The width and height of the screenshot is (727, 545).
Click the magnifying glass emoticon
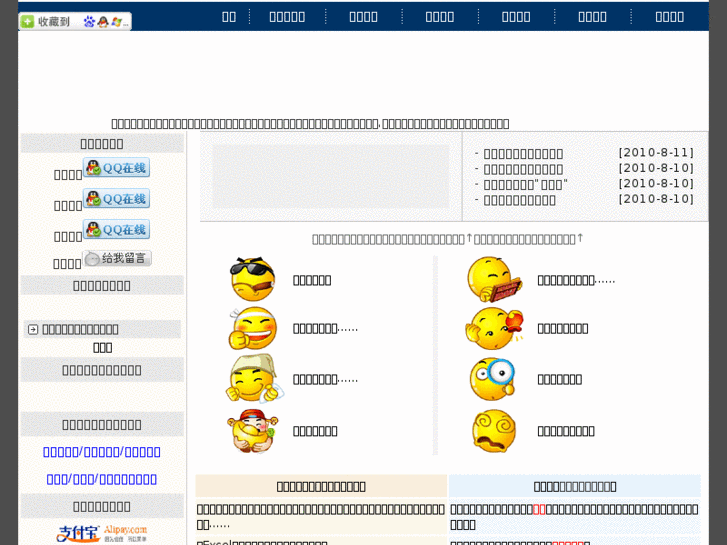[x=492, y=378]
